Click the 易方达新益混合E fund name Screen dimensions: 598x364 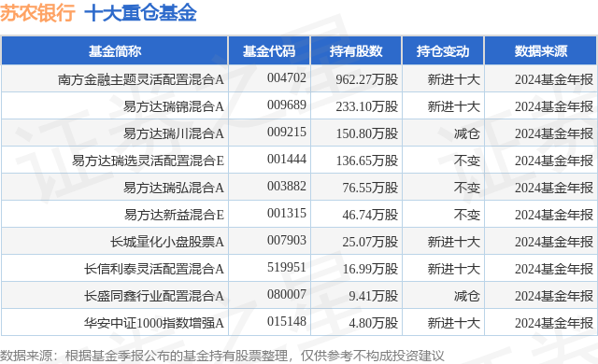pos(174,215)
